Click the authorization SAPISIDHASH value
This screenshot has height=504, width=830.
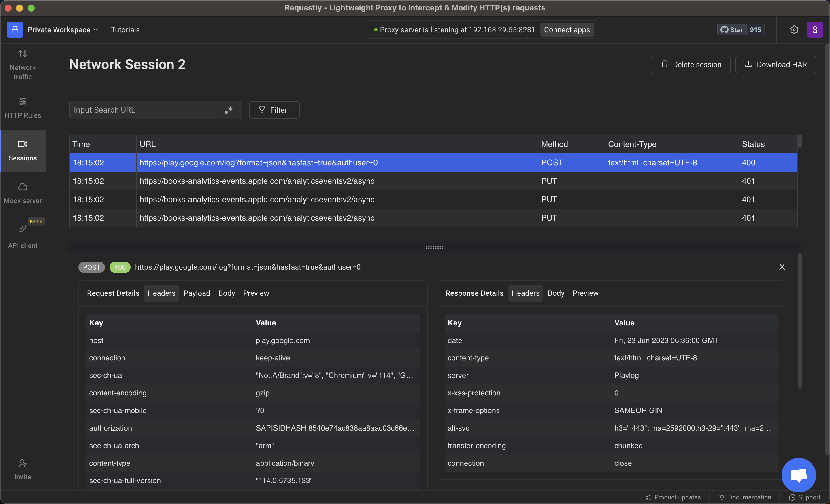[x=335, y=428]
